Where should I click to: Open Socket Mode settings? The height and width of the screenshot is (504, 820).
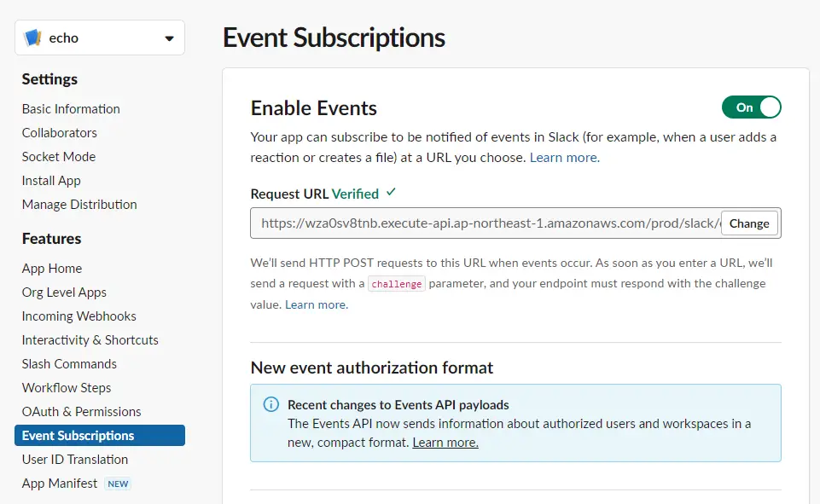[59, 157]
